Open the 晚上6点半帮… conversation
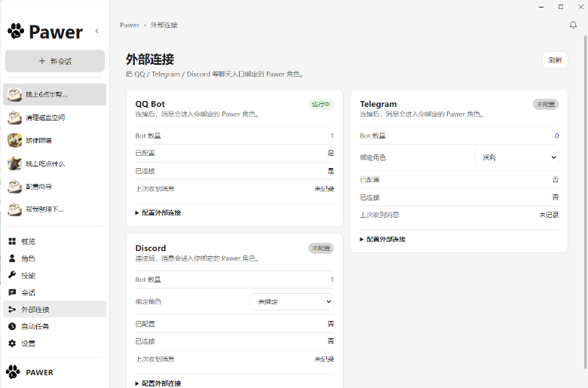The width and height of the screenshot is (588, 388). pos(55,94)
